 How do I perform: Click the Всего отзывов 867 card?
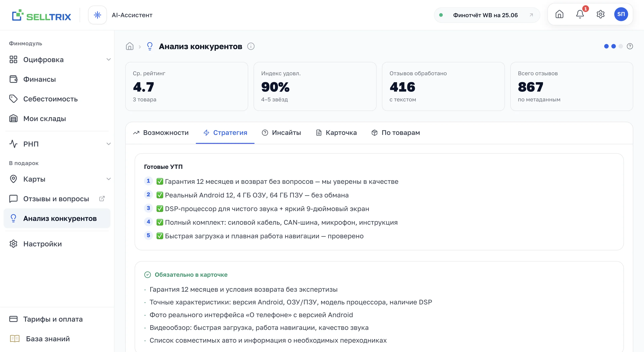(x=572, y=86)
